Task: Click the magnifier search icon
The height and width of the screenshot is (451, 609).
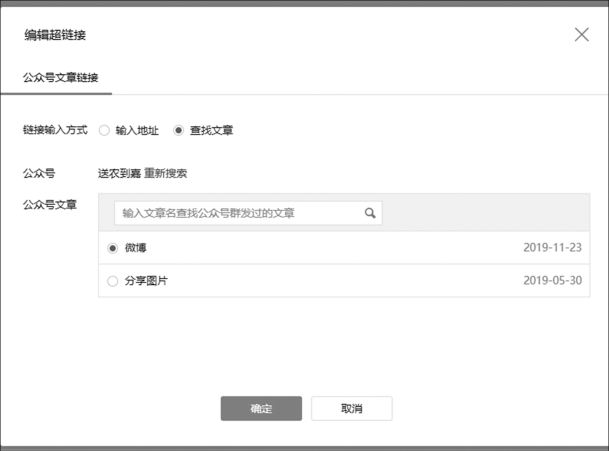Action: point(370,213)
